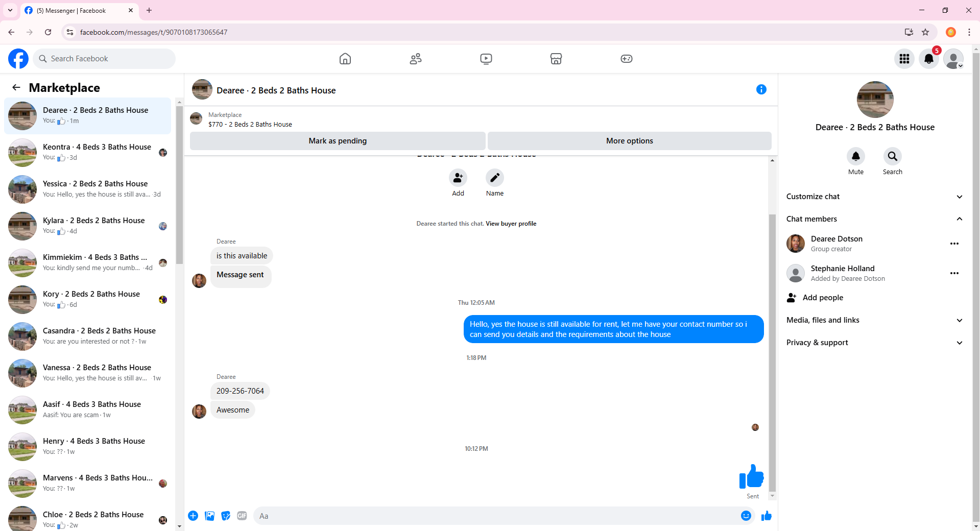The width and height of the screenshot is (980, 531).
Task: Click the Name pencil icon
Action: pyautogui.click(x=495, y=178)
